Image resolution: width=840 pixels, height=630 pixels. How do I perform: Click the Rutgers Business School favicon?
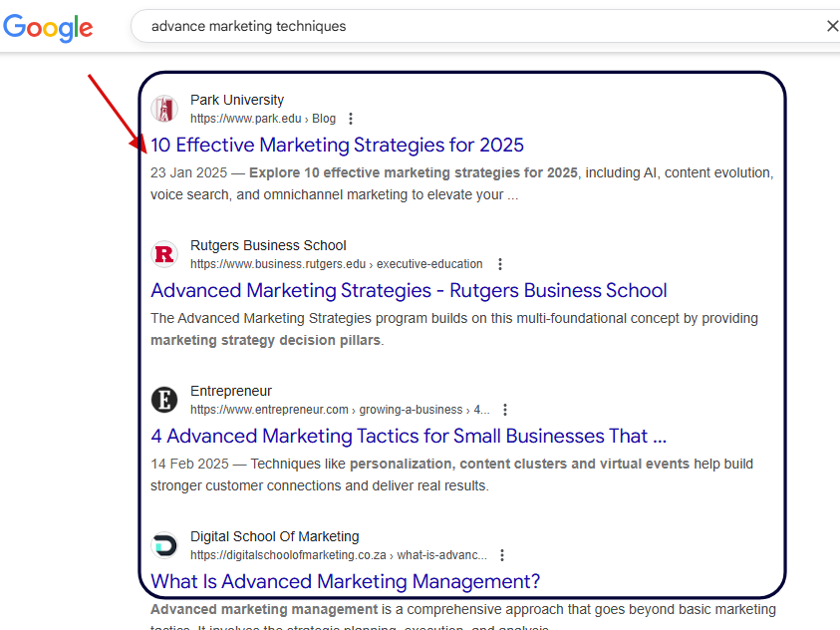(x=164, y=254)
